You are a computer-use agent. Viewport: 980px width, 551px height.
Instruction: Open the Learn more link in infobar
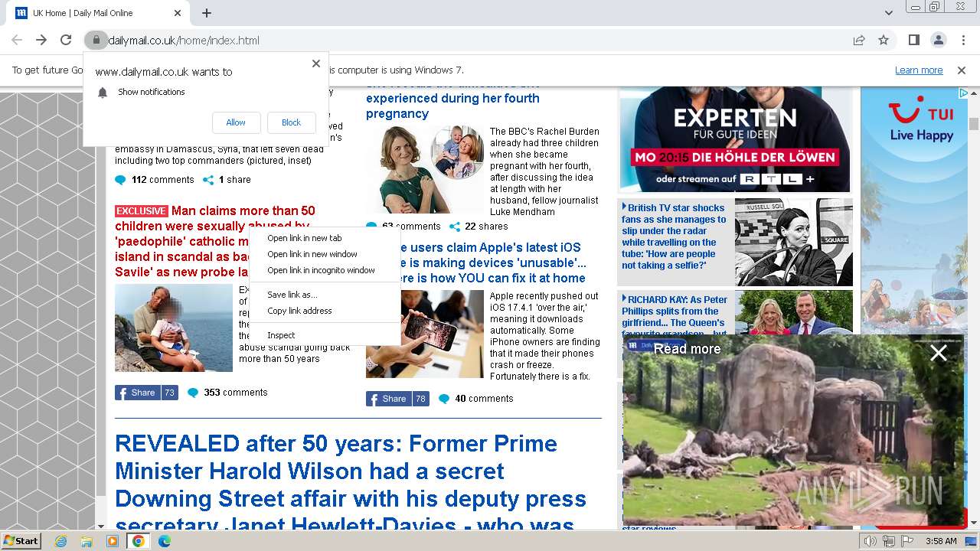919,70
